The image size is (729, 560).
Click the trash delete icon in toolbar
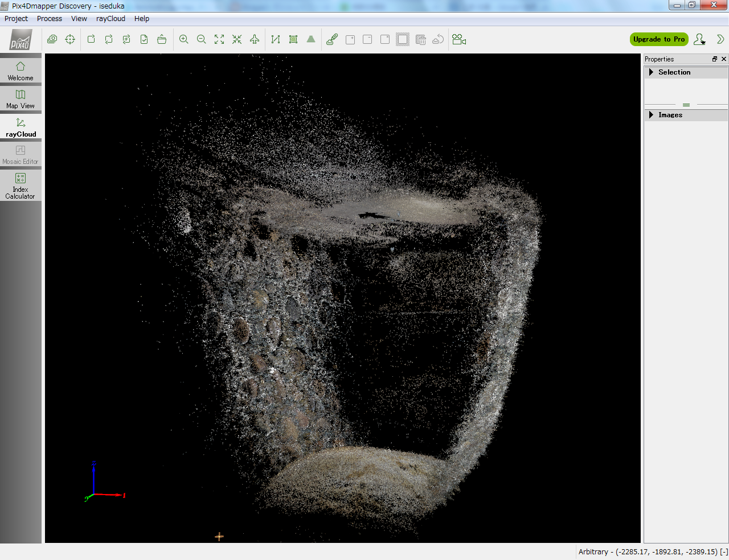tap(421, 39)
